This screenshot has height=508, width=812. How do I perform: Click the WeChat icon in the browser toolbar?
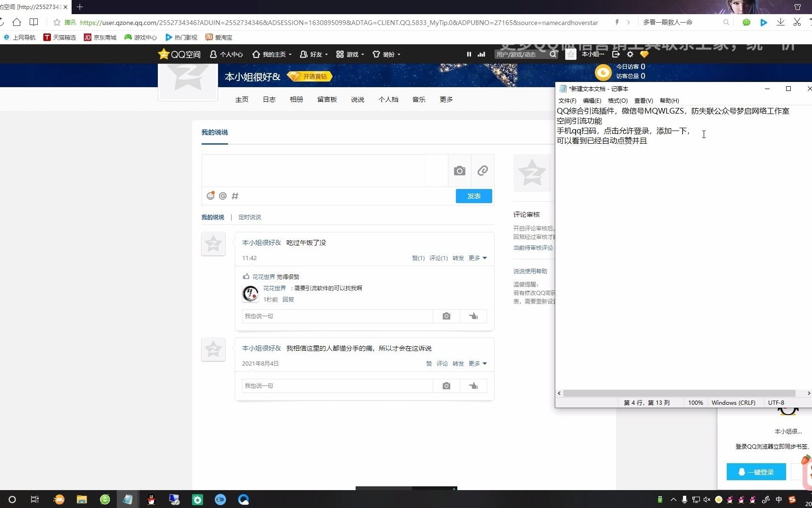coord(746,22)
